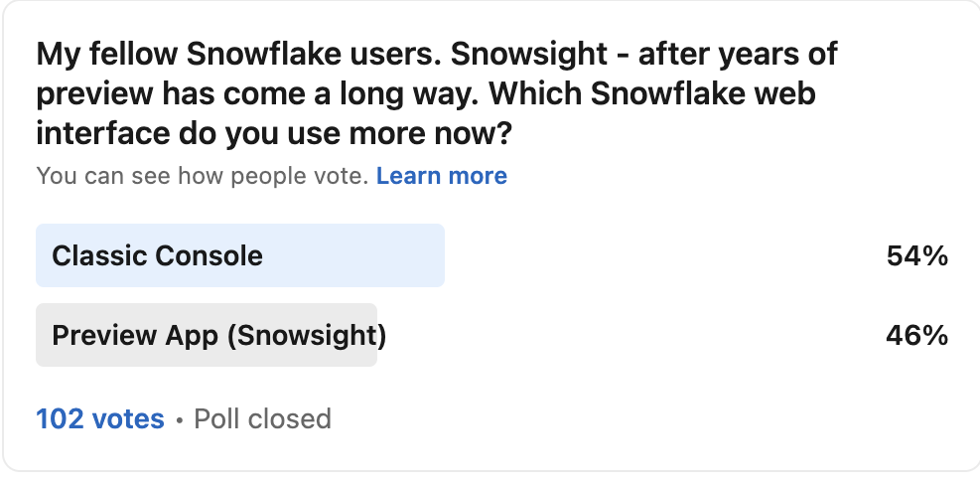Open the "102 votes" voter list
Image resolution: width=980 pixels, height=485 pixels.
pyautogui.click(x=100, y=419)
